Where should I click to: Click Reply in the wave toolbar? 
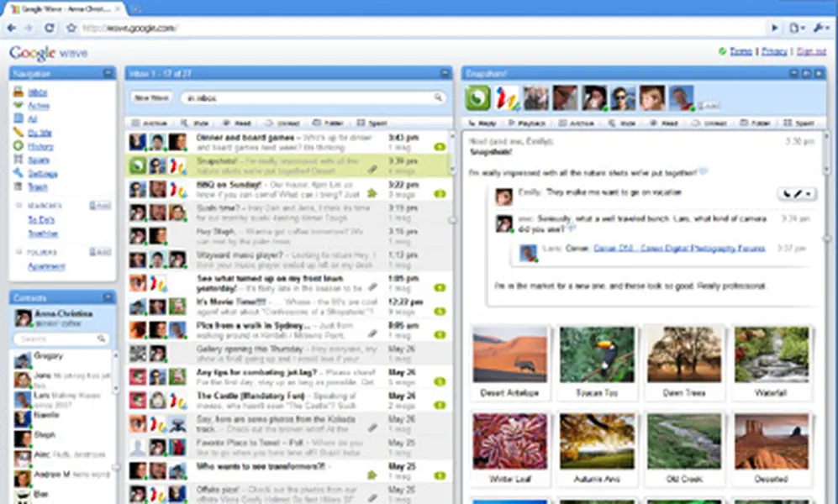[x=482, y=123]
